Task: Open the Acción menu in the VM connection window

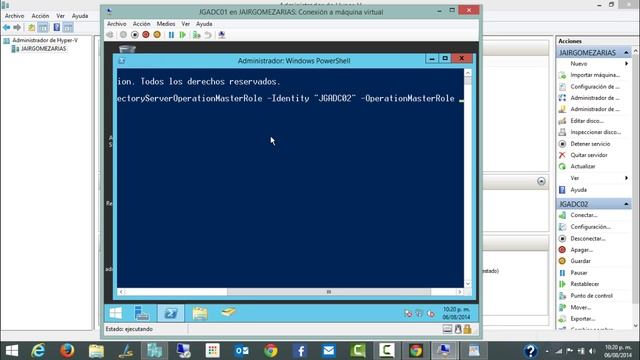Action: 141,24
